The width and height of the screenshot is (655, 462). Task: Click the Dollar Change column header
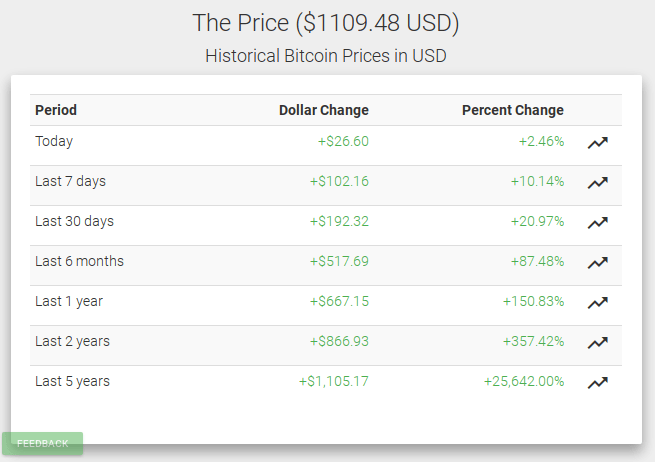click(x=323, y=110)
